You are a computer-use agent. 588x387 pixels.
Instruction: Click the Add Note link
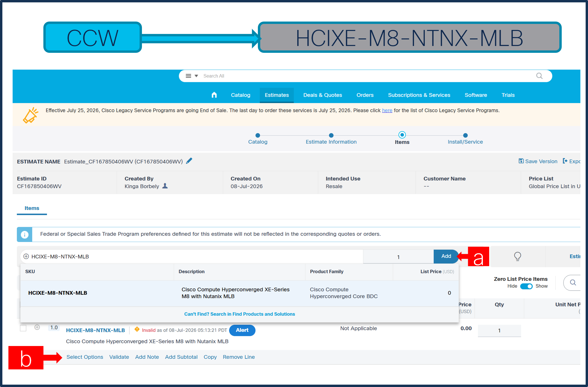pos(147,357)
